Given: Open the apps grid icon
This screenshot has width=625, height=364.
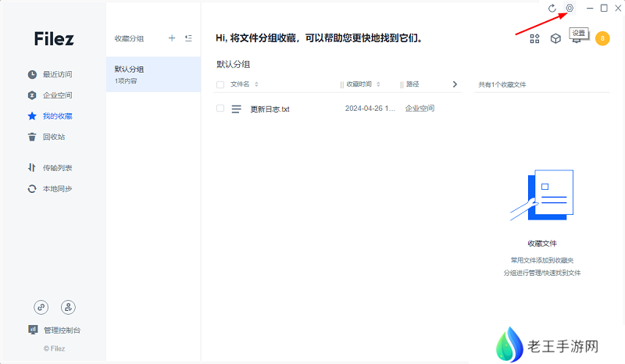Looking at the screenshot, I should tap(534, 39).
